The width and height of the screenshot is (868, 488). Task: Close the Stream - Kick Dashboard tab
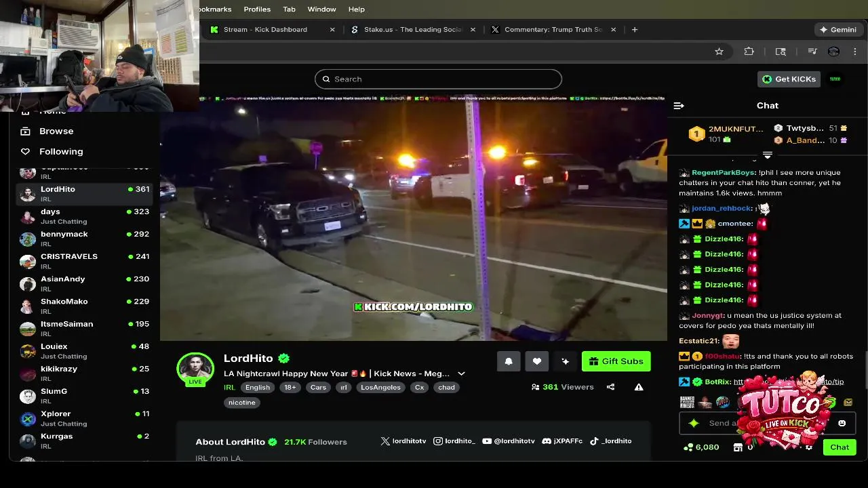pos(332,30)
